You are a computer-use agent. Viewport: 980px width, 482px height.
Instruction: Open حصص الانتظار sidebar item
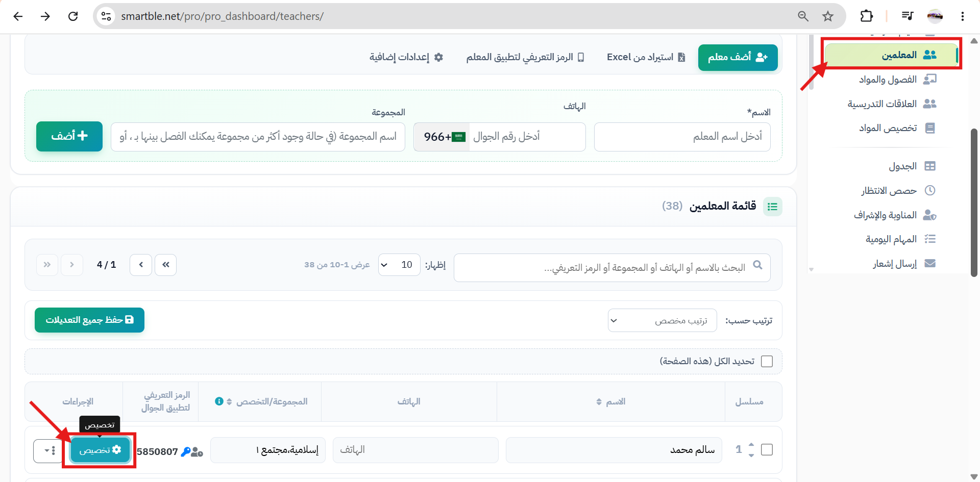coord(898,191)
